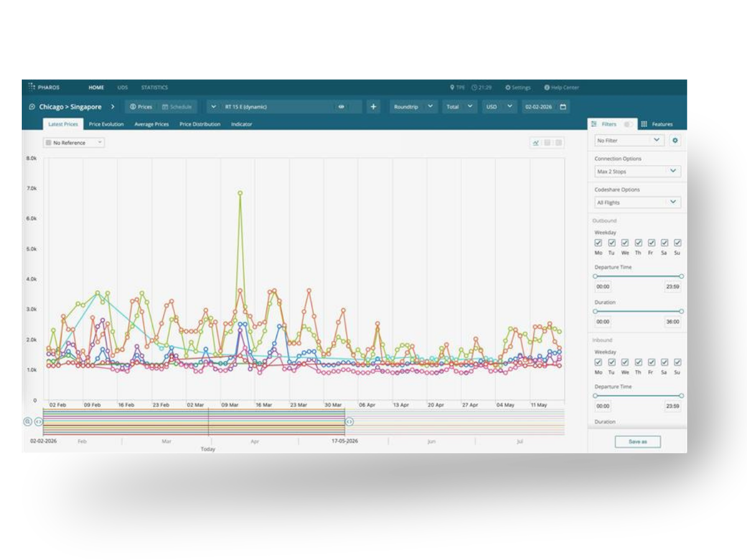Screen dimensions: 747x560
Task: Open the All Flights codeshare dropdown
Action: pyautogui.click(x=636, y=202)
